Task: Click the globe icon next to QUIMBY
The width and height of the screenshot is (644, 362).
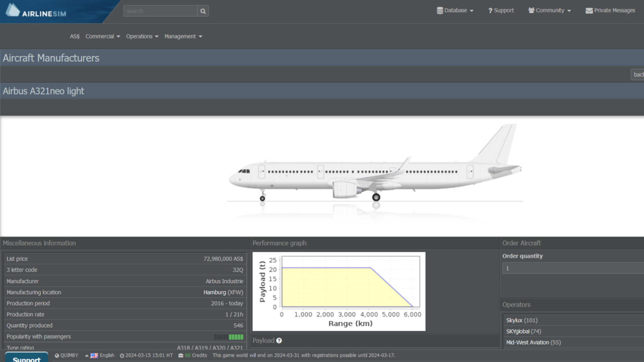Action: pos(56,355)
